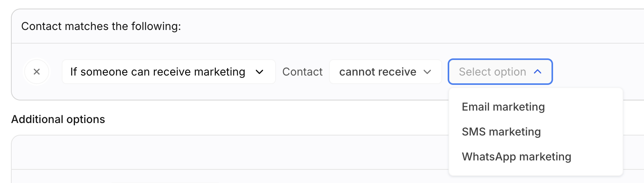The width and height of the screenshot is (644, 183).
Task: Click blank space right of "Email marketing" in list
Action: [585, 107]
